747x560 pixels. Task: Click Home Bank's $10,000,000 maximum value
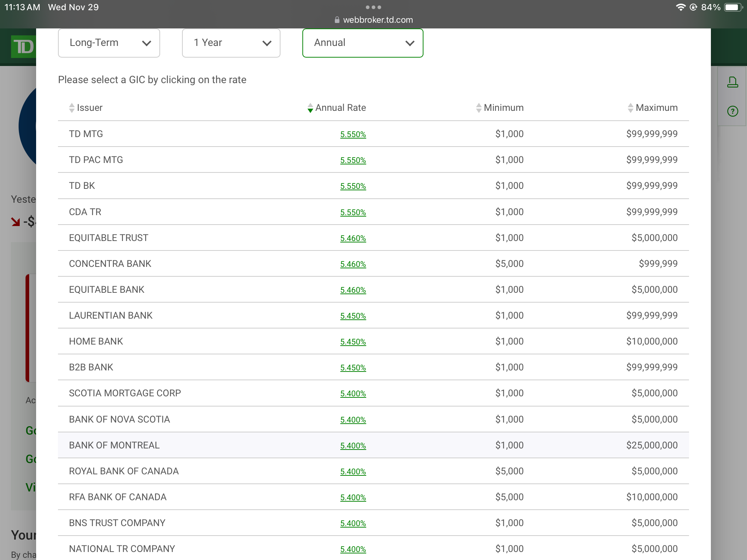coord(652,342)
